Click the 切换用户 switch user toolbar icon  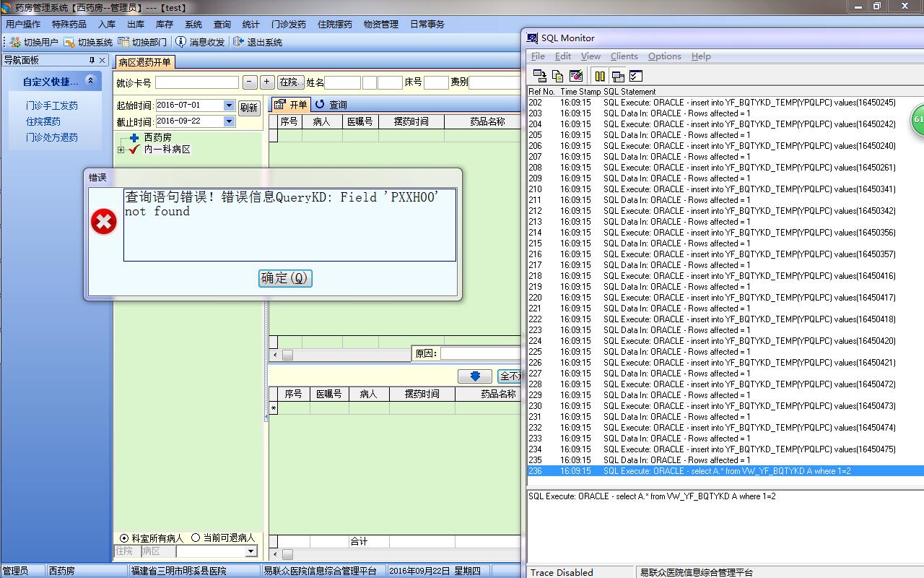tap(15, 42)
